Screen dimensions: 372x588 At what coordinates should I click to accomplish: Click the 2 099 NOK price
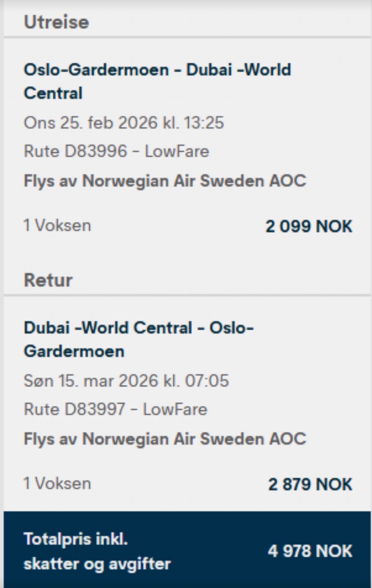click(x=309, y=226)
